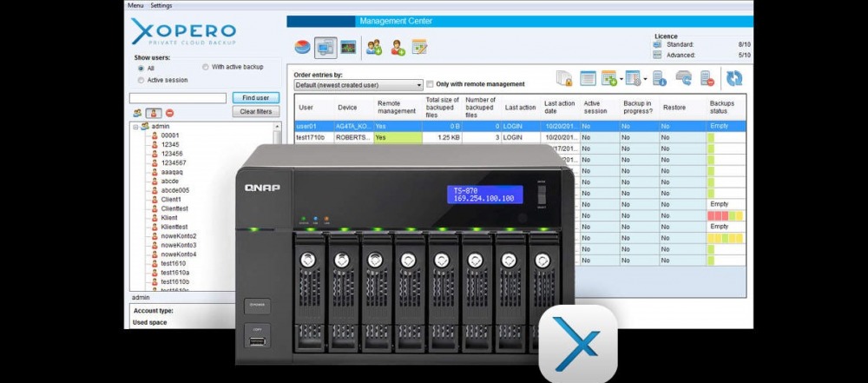The image size is (868, 383).
Task: Click the Remote management column header
Action: 398,108
